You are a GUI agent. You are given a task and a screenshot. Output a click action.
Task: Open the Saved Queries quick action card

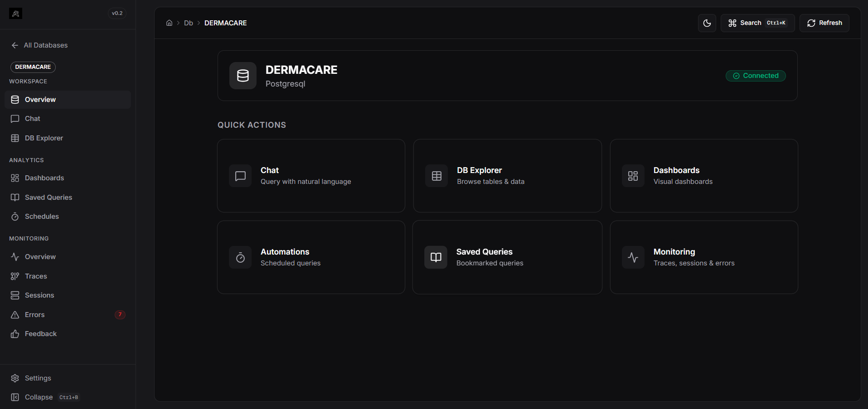[508, 257]
